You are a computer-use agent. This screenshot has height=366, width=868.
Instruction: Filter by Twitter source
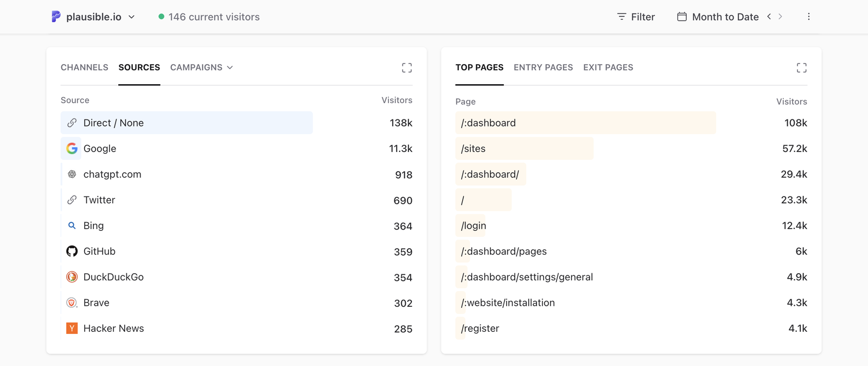click(99, 200)
